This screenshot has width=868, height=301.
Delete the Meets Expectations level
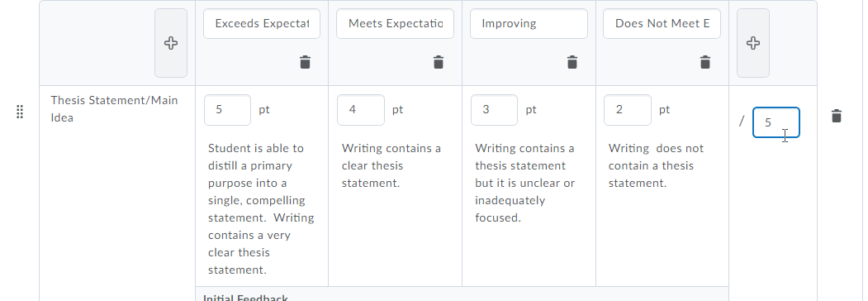pyautogui.click(x=439, y=62)
